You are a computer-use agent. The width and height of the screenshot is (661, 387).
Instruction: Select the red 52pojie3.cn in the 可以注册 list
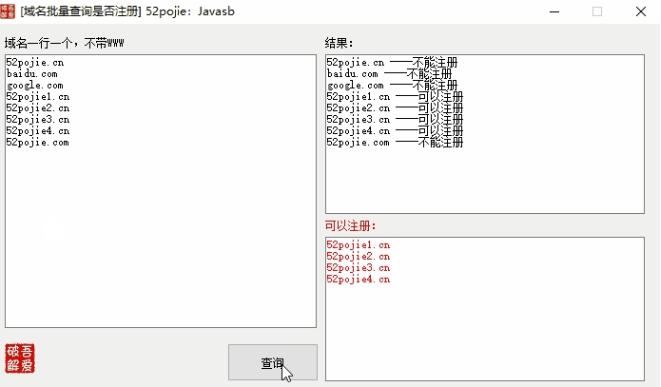coord(358,268)
